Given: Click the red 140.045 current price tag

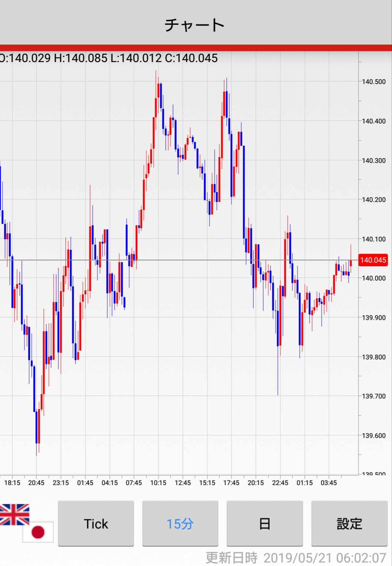Looking at the screenshot, I should coord(373,260).
